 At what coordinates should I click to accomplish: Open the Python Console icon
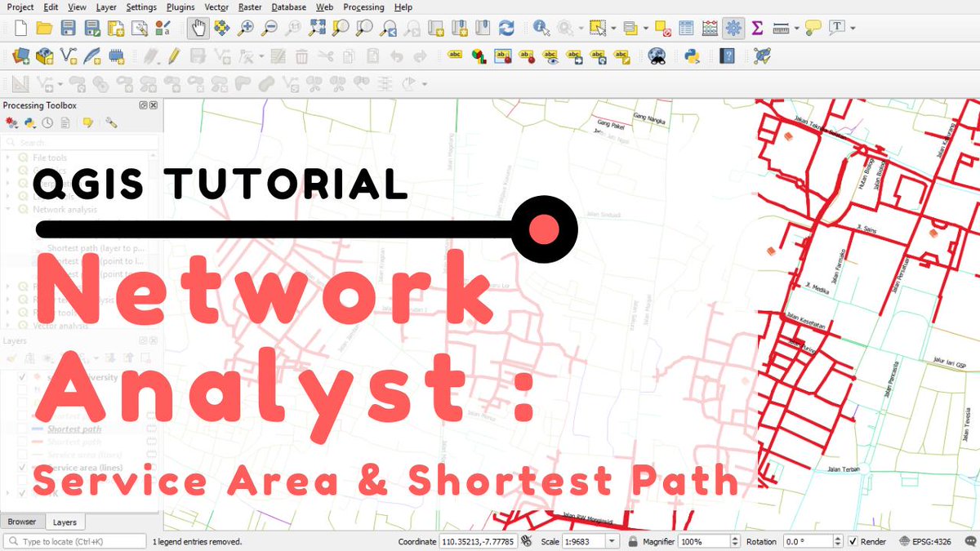[x=693, y=56]
